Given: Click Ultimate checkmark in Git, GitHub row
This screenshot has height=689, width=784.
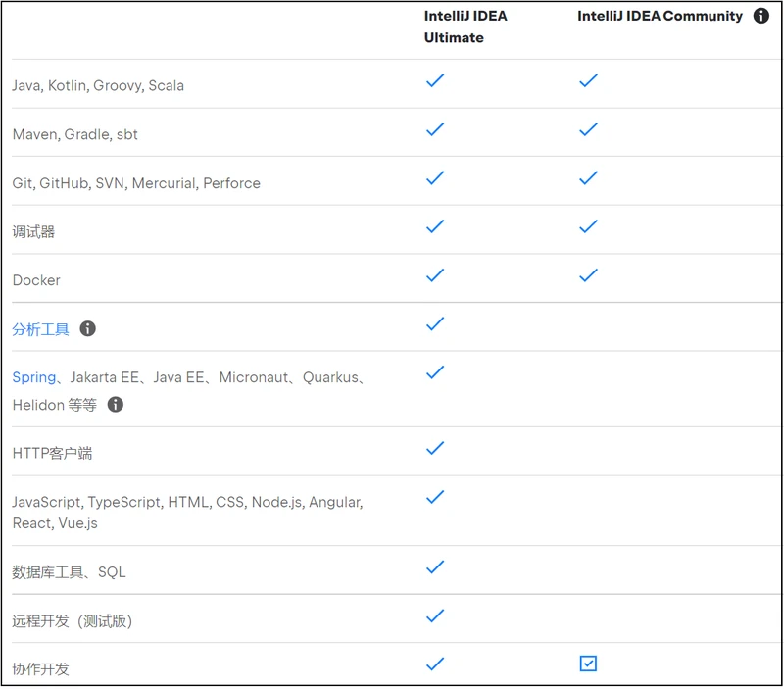Looking at the screenshot, I should (435, 177).
